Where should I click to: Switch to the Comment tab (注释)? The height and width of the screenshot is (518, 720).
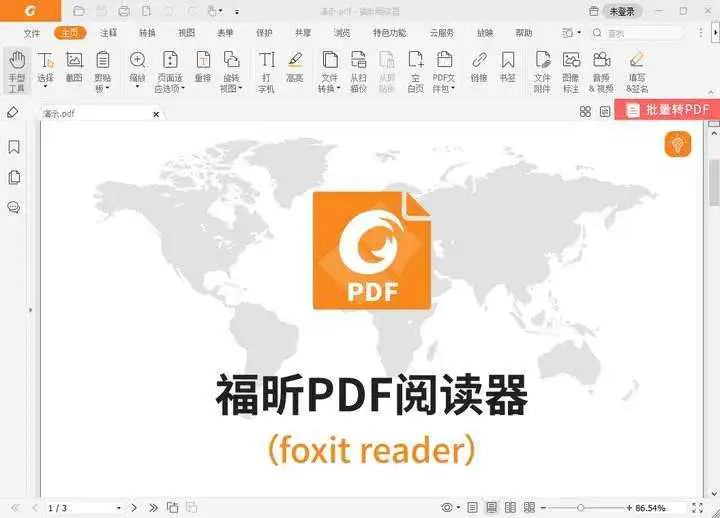[x=109, y=33]
